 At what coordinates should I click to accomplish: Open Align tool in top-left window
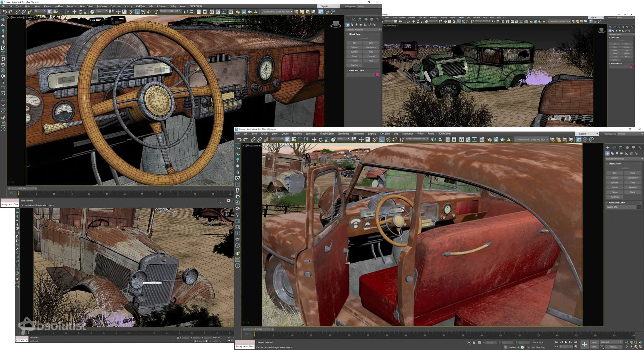191,12
